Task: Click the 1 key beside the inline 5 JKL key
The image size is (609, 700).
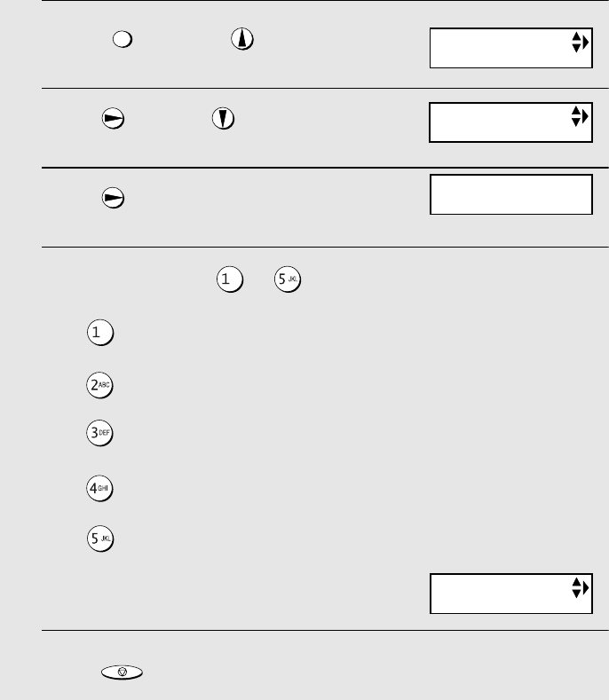Action: [230, 279]
